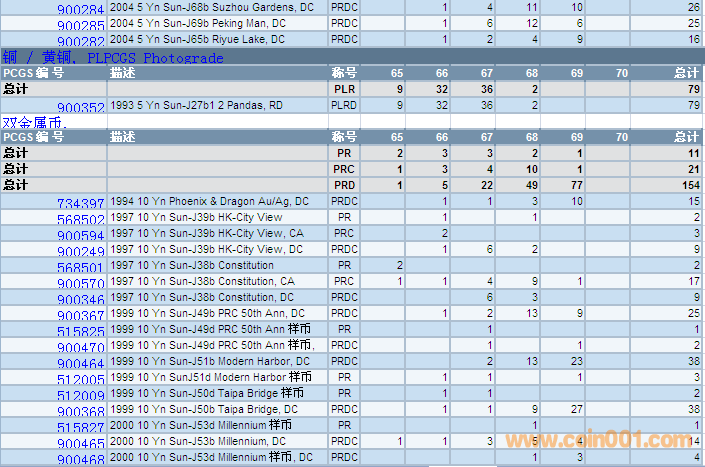
Task: Click PCGS number 900249 link
Action: tap(81, 251)
